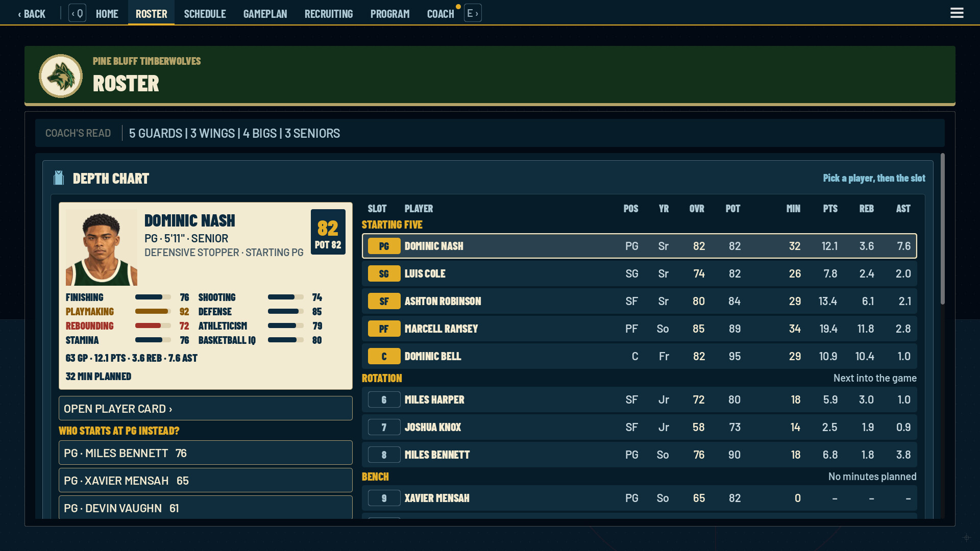Image resolution: width=980 pixels, height=551 pixels.
Task: Switch to the Home tab
Action: [x=107, y=14]
